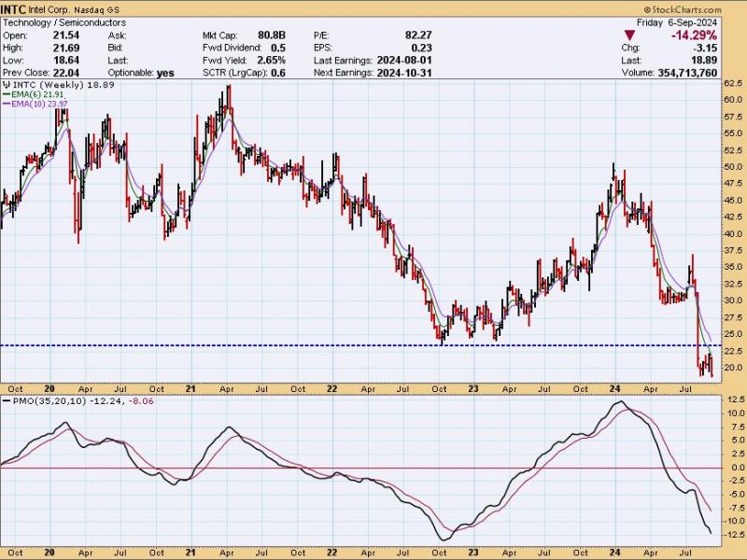Click the Last Earnings date 2024-08-01
This screenshot has width=747, height=560.
click(x=404, y=60)
